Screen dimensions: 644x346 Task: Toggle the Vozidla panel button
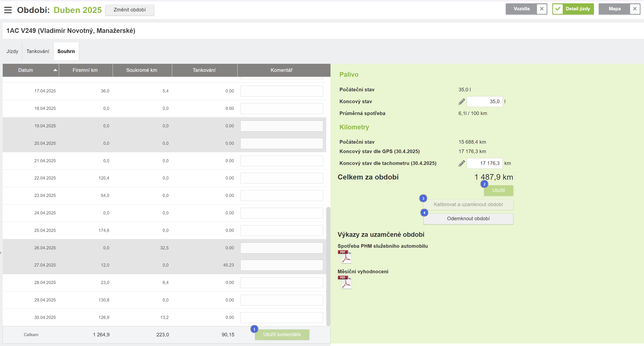point(521,9)
